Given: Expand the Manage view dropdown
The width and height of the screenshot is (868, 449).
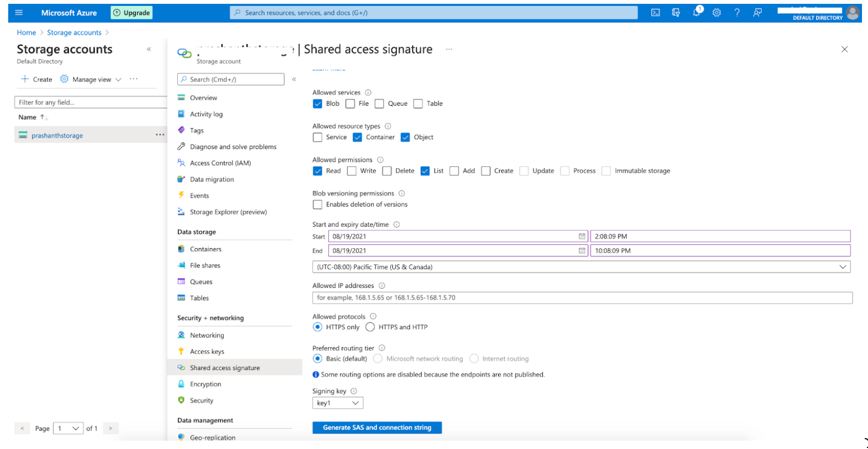Looking at the screenshot, I should tap(91, 79).
